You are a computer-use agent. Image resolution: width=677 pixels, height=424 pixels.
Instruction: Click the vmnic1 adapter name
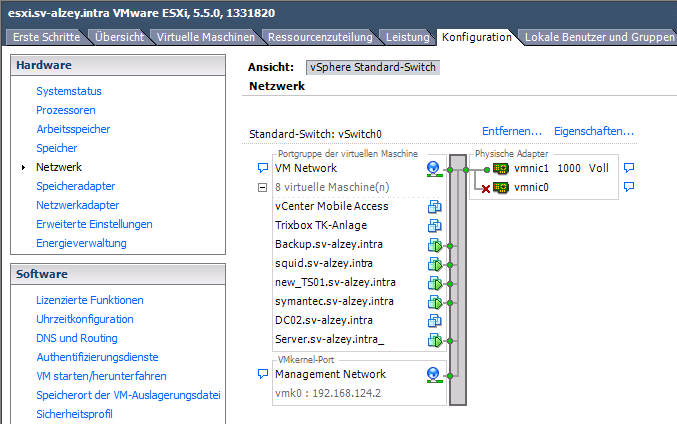[x=531, y=168]
